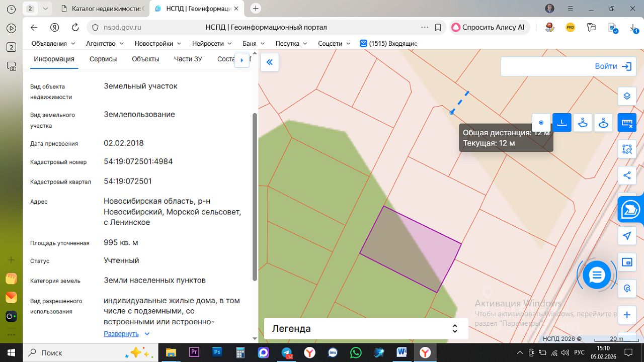Activate the search-by-area selection tool
Viewport: 644px width, 362px height.
point(627,149)
